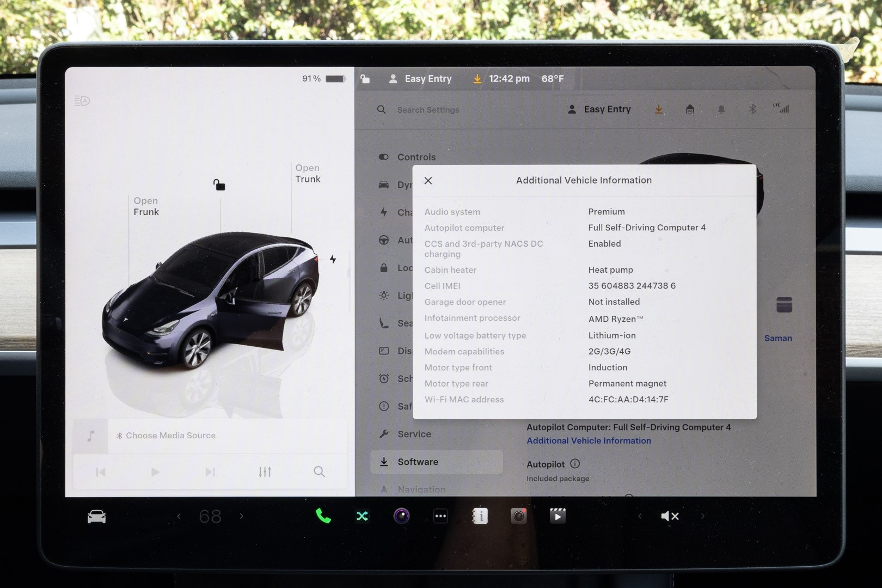
Task: Open notifications bell icon
Action: 721,109
